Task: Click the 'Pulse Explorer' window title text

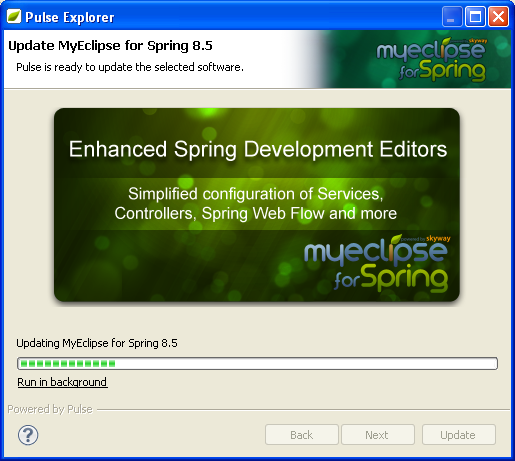Action: coord(70,17)
